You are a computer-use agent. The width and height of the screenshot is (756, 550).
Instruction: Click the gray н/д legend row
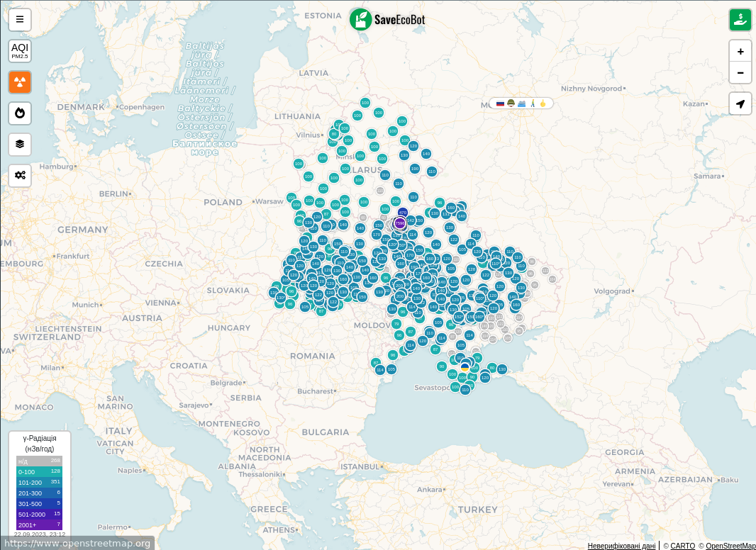tap(39, 461)
